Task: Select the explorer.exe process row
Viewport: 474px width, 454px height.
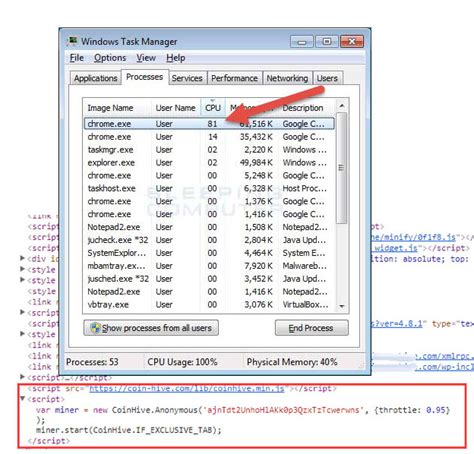Action: [x=209, y=163]
